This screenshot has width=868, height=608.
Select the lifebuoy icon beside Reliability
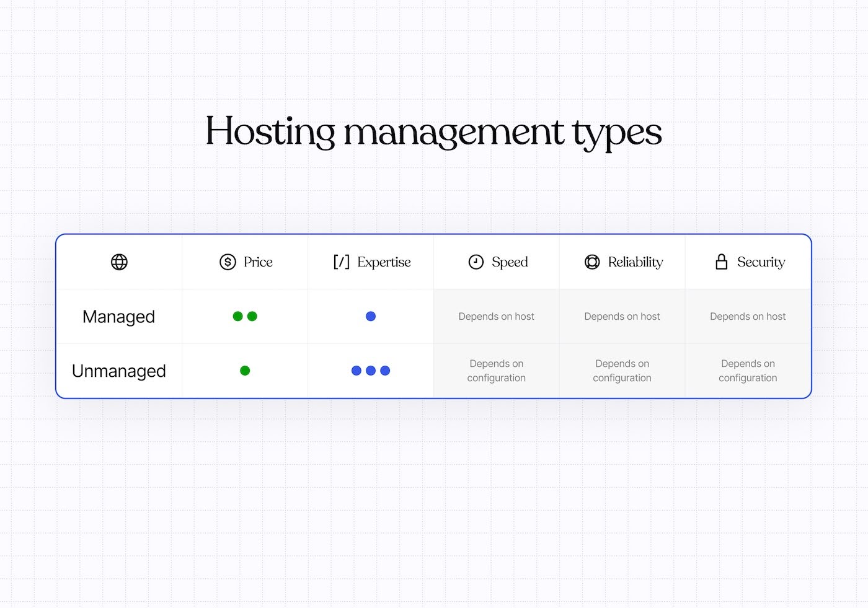(x=592, y=262)
